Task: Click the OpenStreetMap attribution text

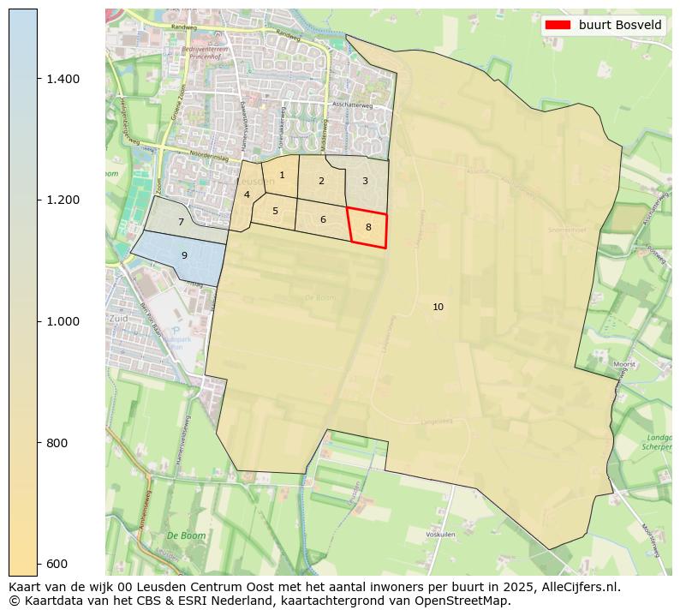Action: click(465, 601)
